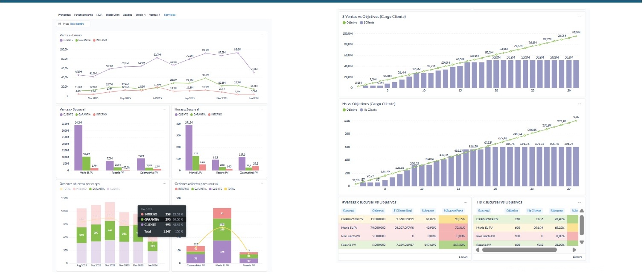Toggle Objetivo series in $ Ventas vs Objetivos legend
644x277 pixels.
click(350, 22)
